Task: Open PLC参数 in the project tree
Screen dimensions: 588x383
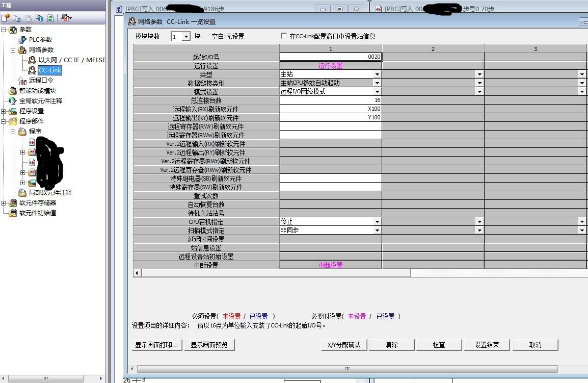Action: (40, 40)
